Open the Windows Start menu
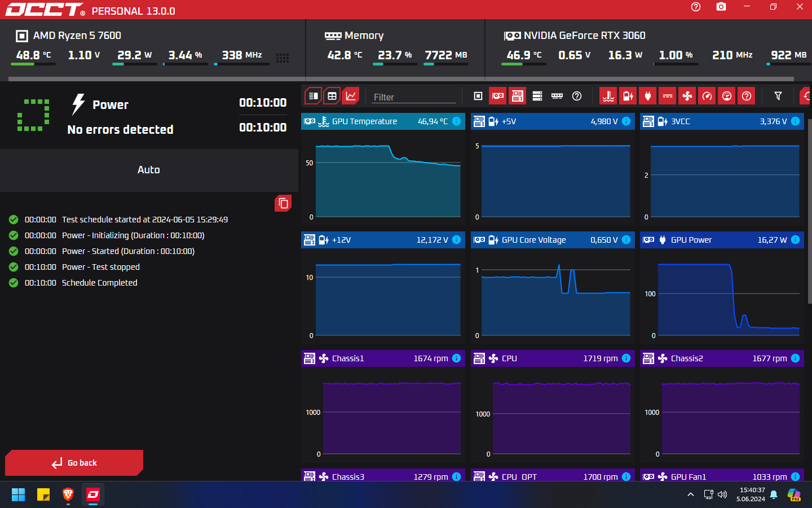The height and width of the screenshot is (508, 812). [x=18, y=495]
